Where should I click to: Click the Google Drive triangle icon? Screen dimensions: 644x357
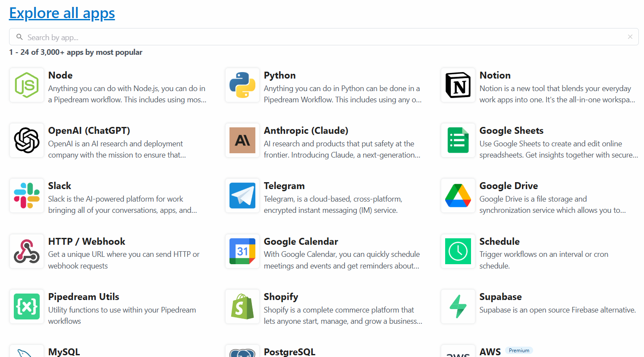pos(458,196)
